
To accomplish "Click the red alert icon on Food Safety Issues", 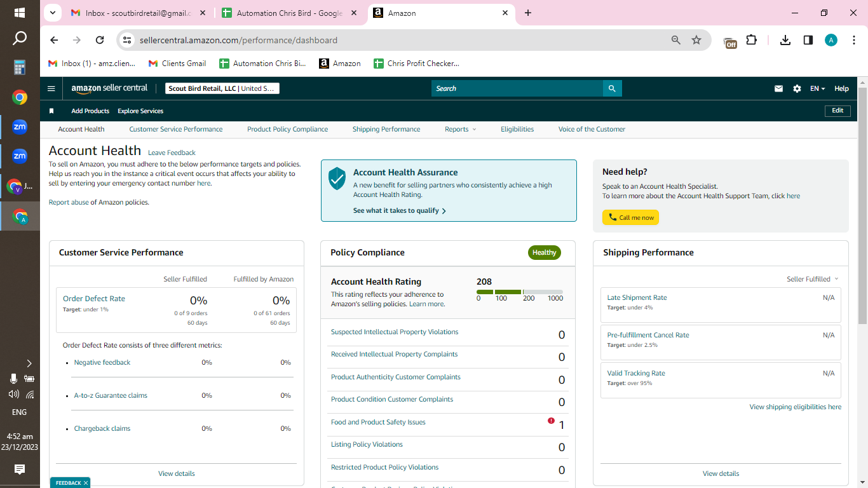I will (551, 421).
